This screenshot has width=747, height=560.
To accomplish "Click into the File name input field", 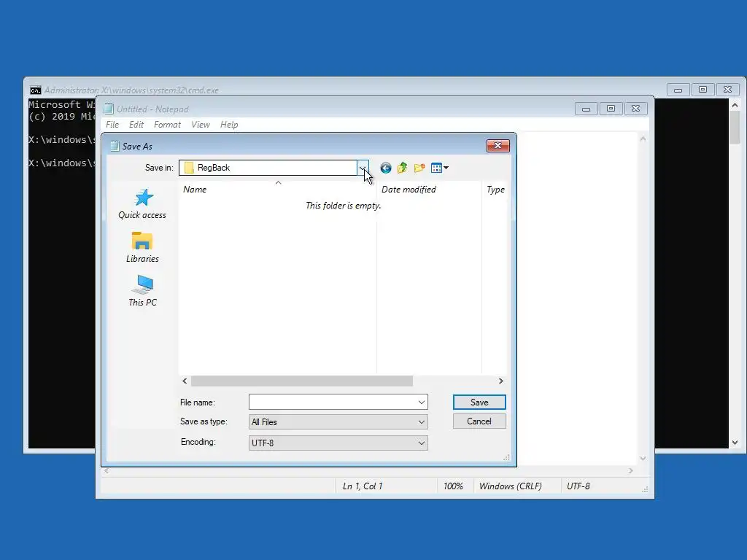I will pos(333,402).
